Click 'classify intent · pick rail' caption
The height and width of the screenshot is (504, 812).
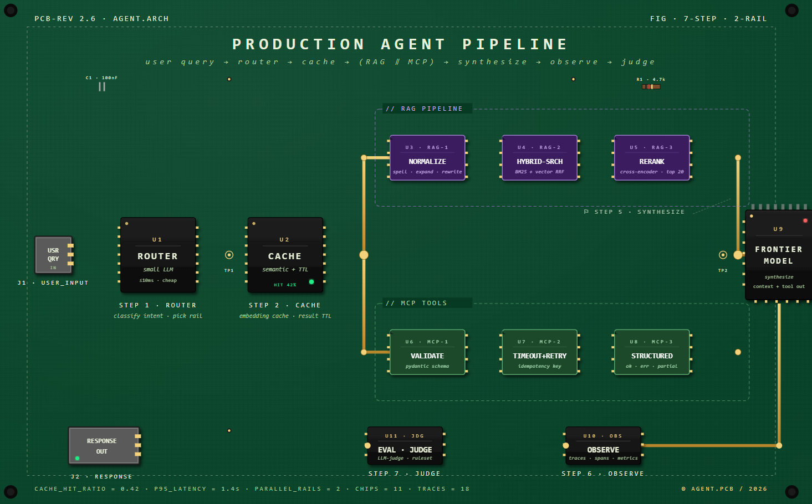(158, 316)
